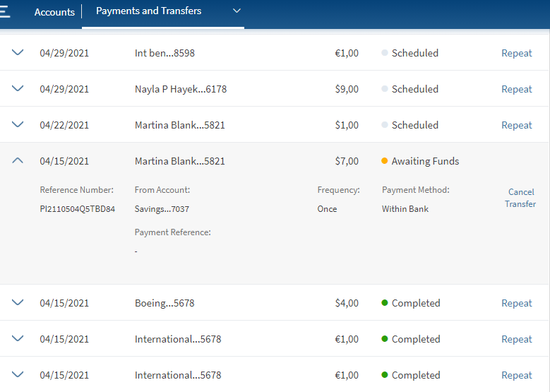Click the green Completed dot for Boeing
This screenshot has width=550, height=392.
(385, 303)
